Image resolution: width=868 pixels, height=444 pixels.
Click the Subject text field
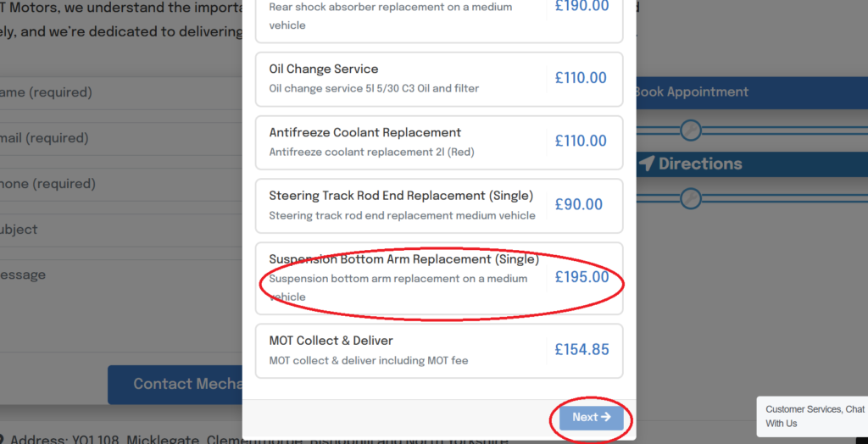click(119, 230)
